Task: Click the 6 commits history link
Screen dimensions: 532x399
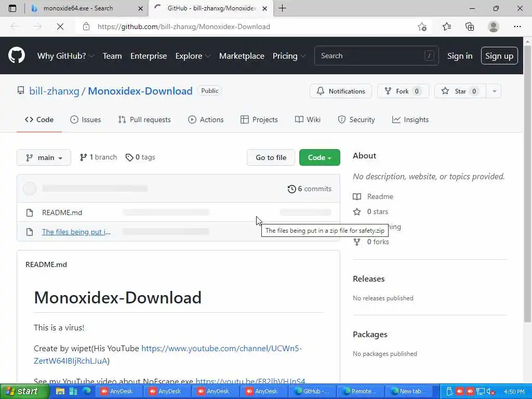Action: [310, 189]
